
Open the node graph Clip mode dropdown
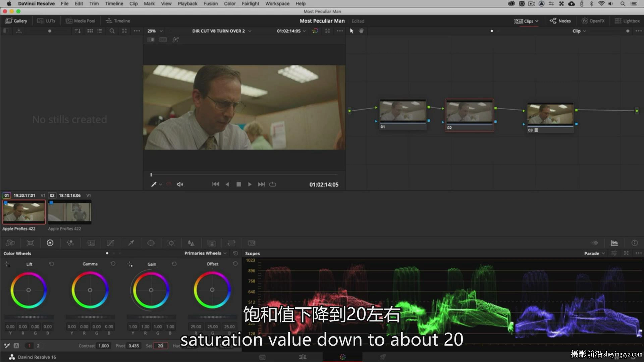tap(579, 31)
